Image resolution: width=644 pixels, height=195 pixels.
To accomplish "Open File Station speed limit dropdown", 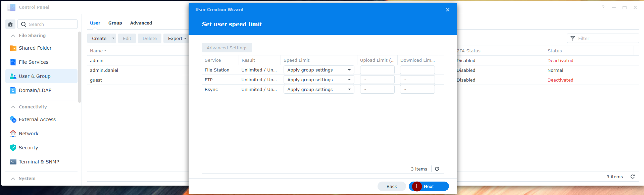I will pos(318,70).
